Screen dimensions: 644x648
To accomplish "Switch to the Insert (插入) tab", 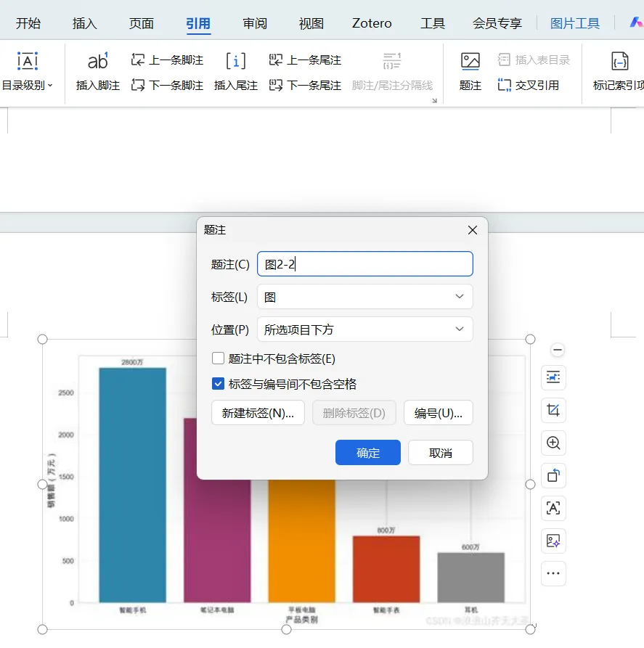I will pyautogui.click(x=84, y=23).
